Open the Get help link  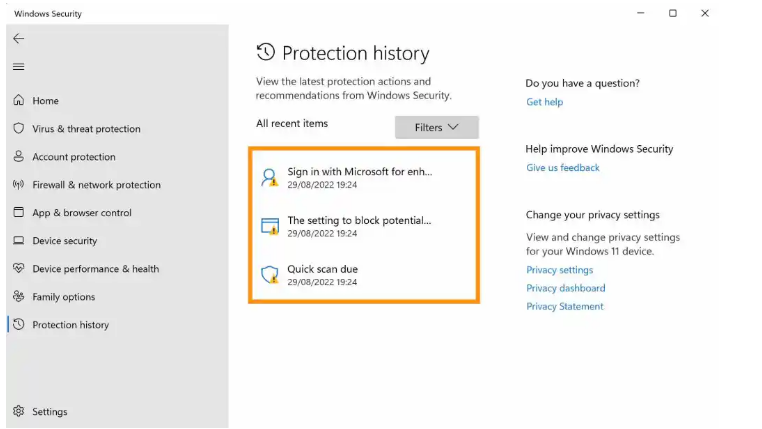click(544, 102)
